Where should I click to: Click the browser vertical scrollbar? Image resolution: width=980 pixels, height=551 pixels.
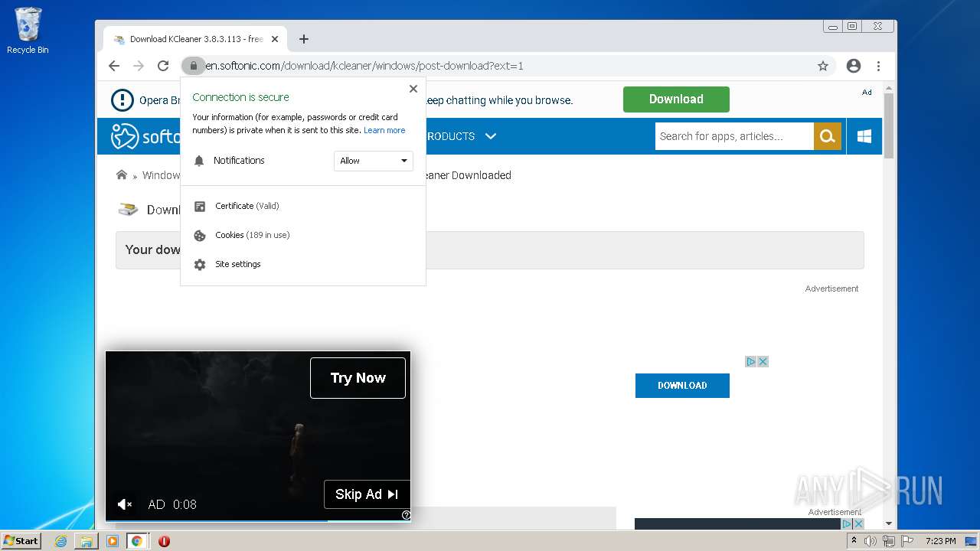pyautogui.click(x=889, y=126)
